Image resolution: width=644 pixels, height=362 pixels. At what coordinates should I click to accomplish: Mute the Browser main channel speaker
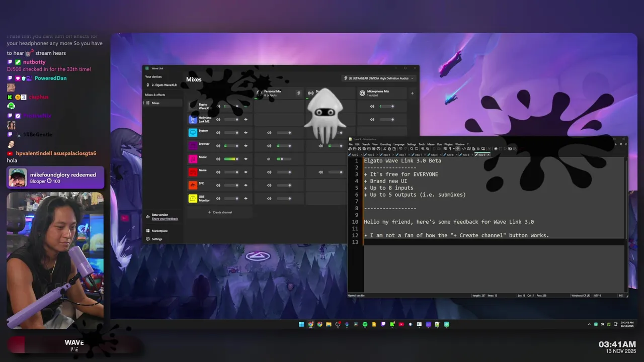218,145
